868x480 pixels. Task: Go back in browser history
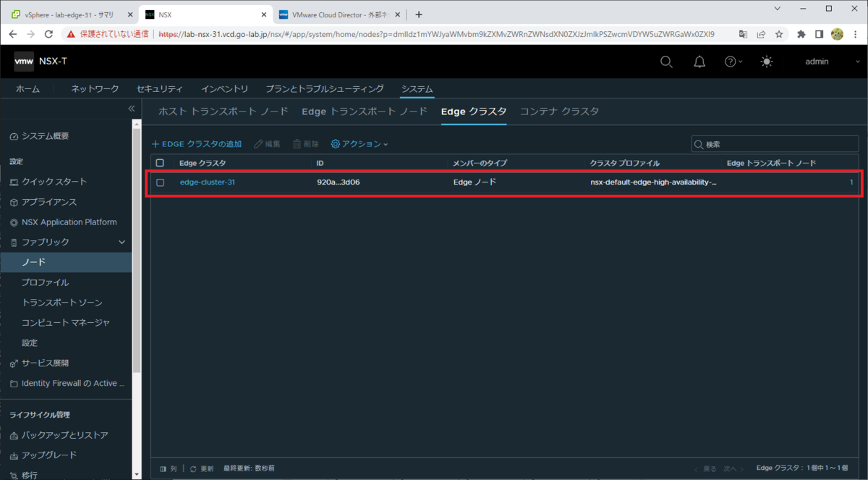coord(12,34)
